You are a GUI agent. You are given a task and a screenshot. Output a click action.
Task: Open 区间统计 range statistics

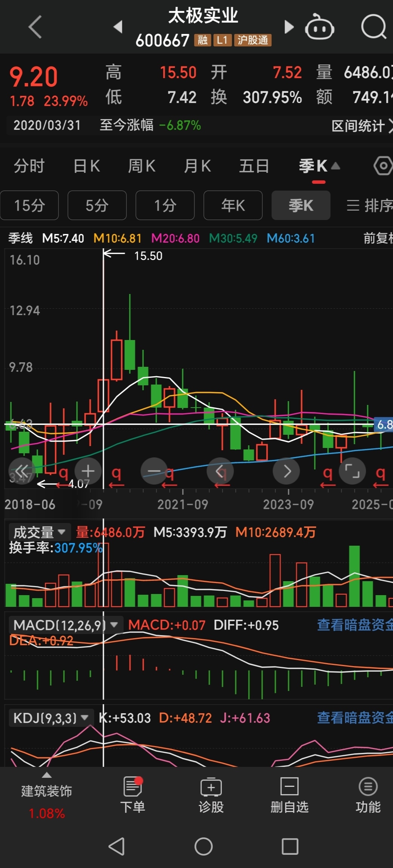tap(362, 126)
